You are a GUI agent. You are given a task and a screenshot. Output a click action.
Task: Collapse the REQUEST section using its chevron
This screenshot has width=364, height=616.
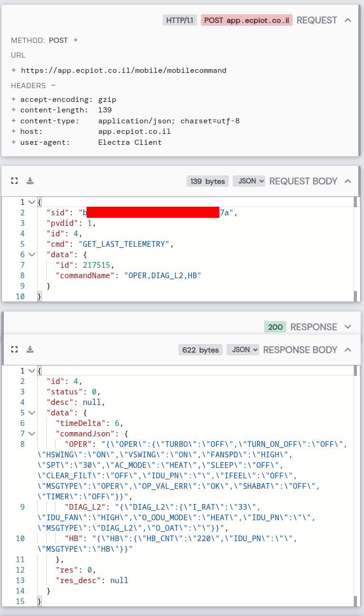click(348, 20)
